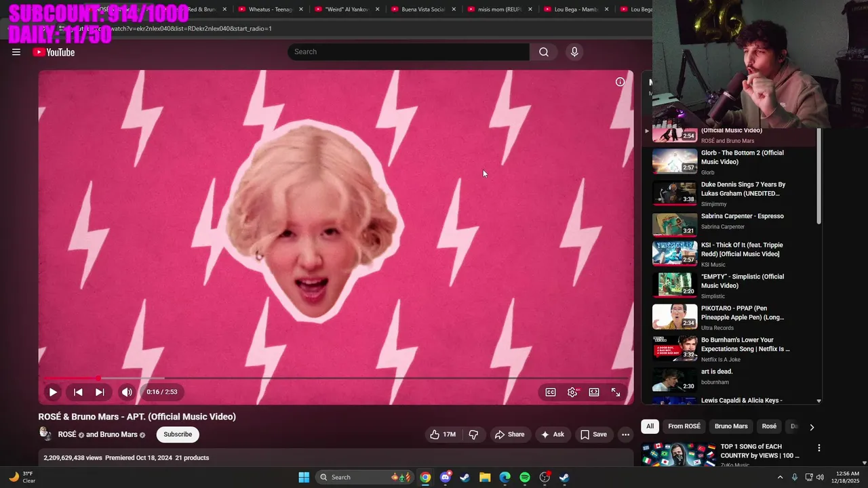This screenshot has height=488, width=868.
Task: Open the taskbar clock and date
Action: [x=848, y=477]
